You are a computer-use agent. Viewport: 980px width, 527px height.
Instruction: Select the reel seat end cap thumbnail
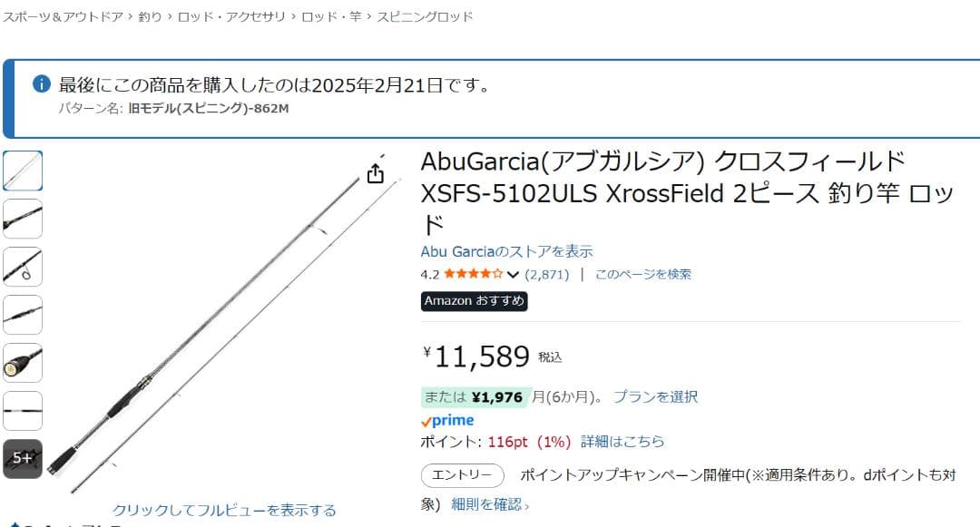[23, 363]
